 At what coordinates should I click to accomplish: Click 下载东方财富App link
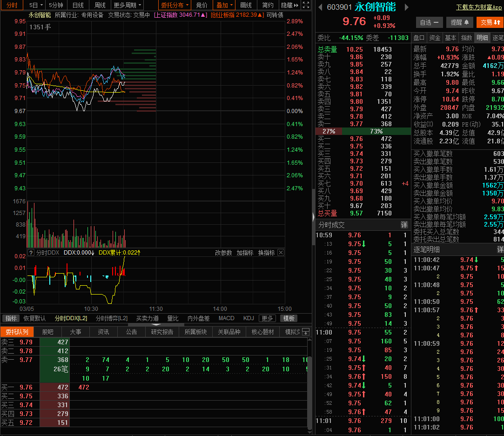tap(479, 7)
